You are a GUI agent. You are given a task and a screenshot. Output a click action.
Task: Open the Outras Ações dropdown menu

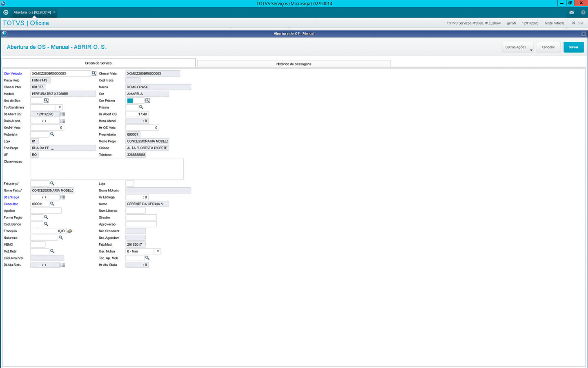517,47
